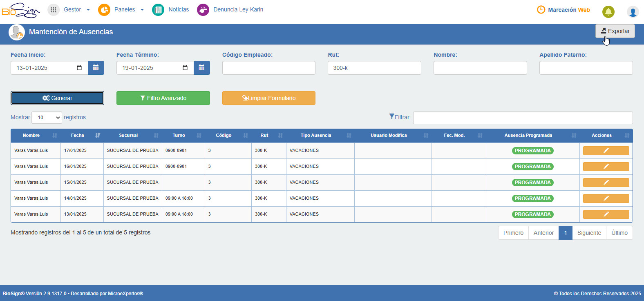
Task: Click the Marcación Web clock link
Action: (x=563, y=10)
